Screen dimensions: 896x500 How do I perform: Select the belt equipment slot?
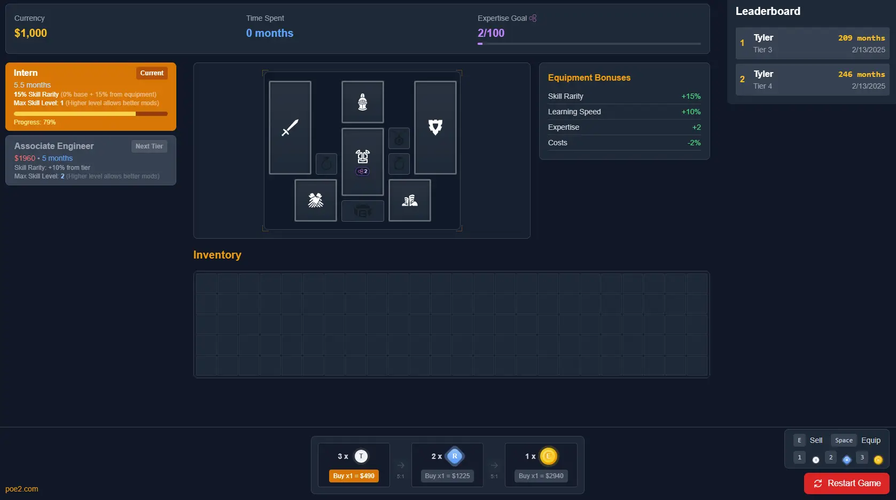[x=362, y=210]
